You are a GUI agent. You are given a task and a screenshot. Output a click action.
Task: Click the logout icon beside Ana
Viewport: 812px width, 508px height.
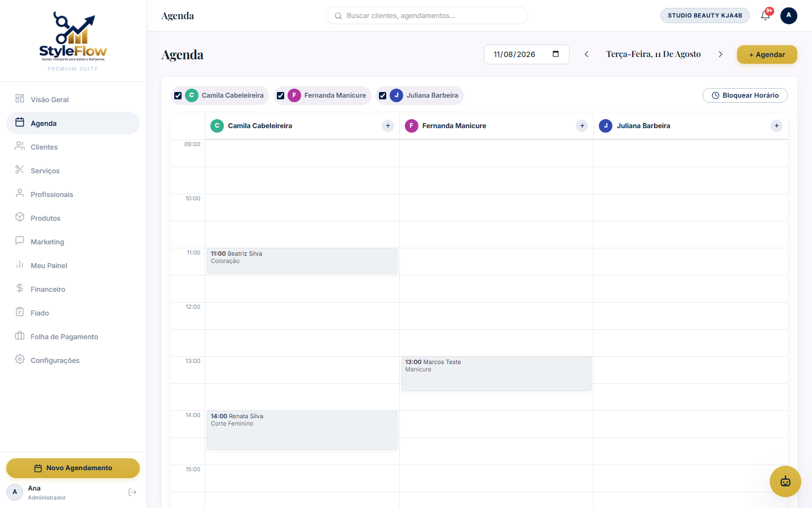point(133,492)
